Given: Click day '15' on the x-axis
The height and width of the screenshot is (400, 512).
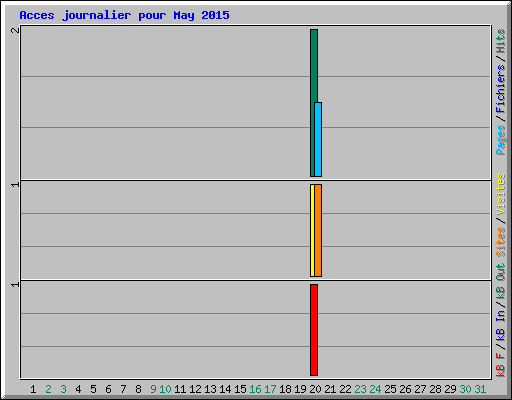Looking at the screenshot, I should point(240,389).
